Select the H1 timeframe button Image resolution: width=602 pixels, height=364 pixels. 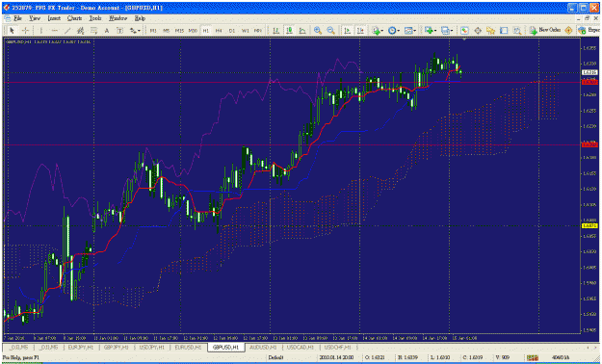206,31
